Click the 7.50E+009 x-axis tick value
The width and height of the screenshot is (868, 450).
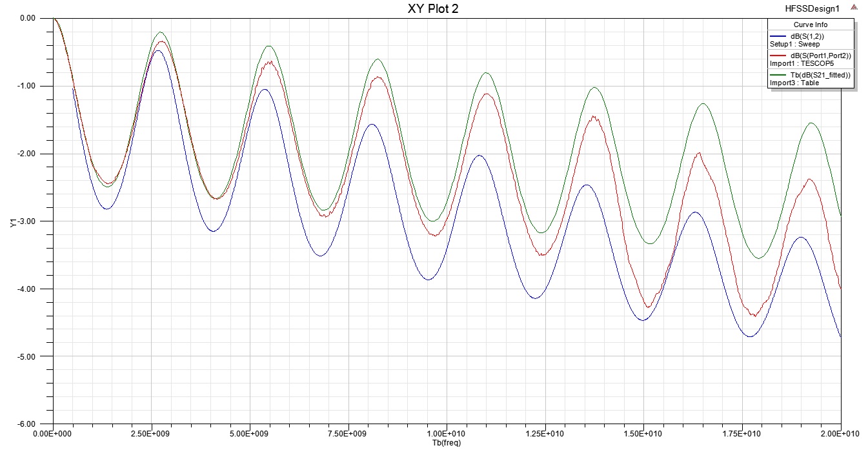pos(348,433)
